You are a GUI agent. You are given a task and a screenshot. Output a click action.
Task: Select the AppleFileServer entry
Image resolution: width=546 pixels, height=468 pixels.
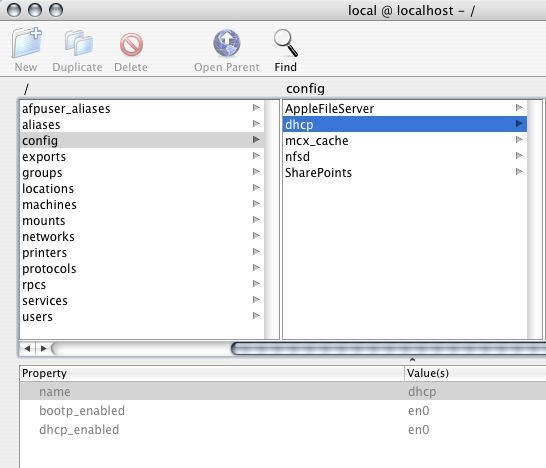404,108
